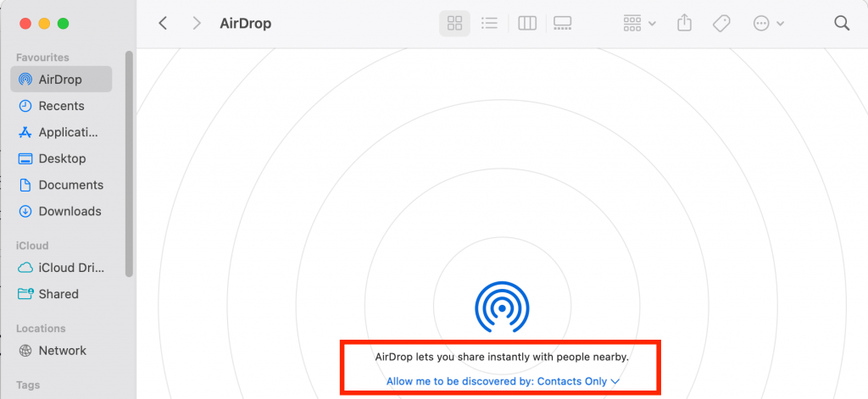Go forward with the right chevron
The height and width of the screenshot is (399, 868).
coord(196,23)
